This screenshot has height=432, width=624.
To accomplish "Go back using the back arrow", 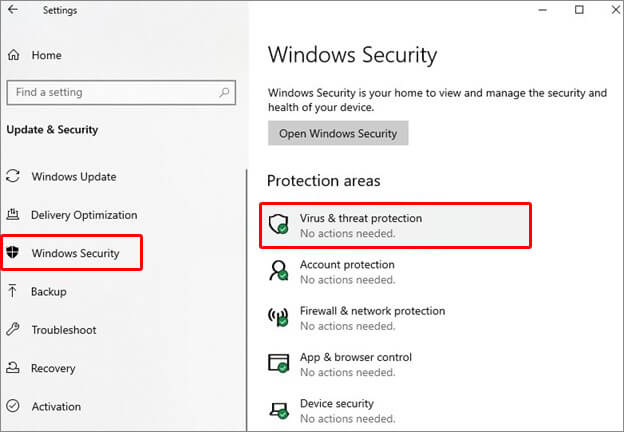I will click(13, 11).
